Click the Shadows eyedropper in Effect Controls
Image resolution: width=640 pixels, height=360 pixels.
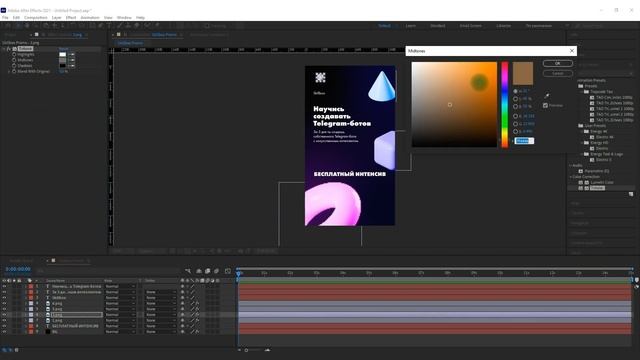[71, 65]
